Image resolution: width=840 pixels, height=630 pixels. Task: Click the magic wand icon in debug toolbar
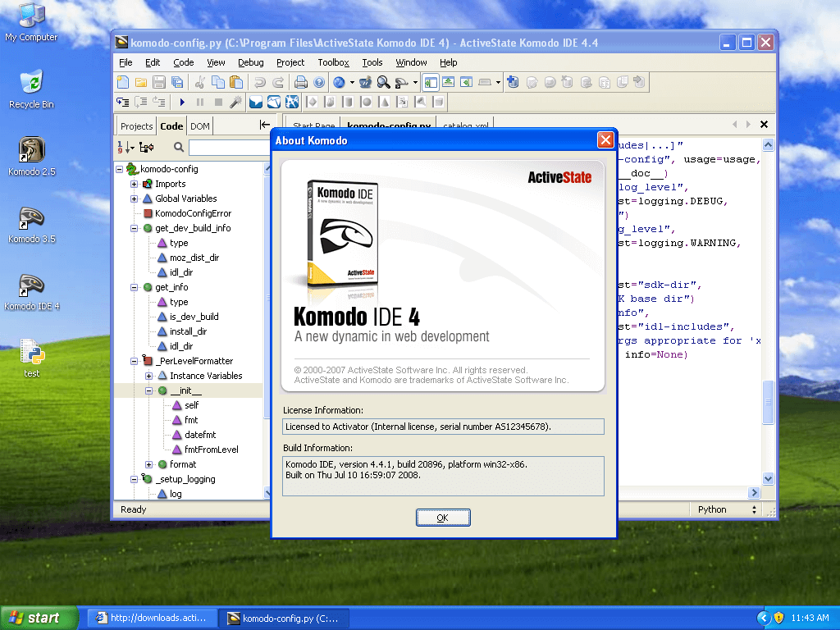coord(235,102)
